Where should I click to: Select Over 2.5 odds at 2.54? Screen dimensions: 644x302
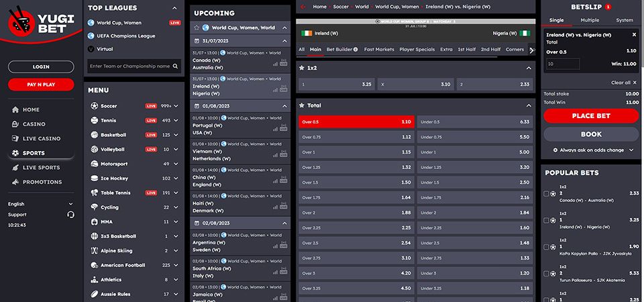click(356, 243)
